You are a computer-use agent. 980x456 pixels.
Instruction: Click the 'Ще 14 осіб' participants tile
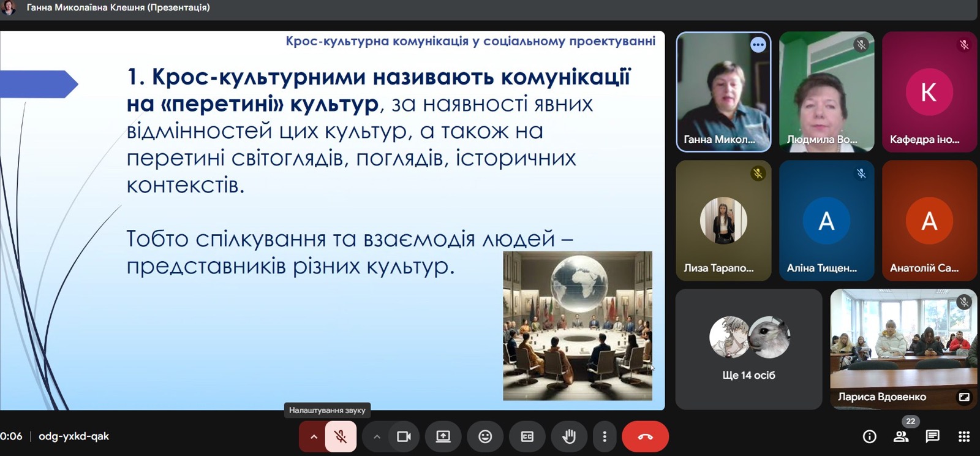tap(748, 349)
